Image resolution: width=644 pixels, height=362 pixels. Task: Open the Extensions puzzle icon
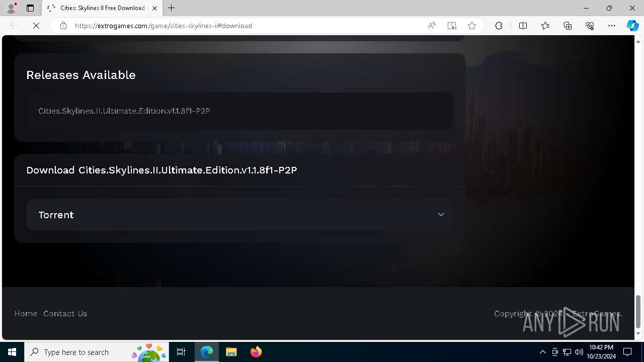(x=499, y=26)
